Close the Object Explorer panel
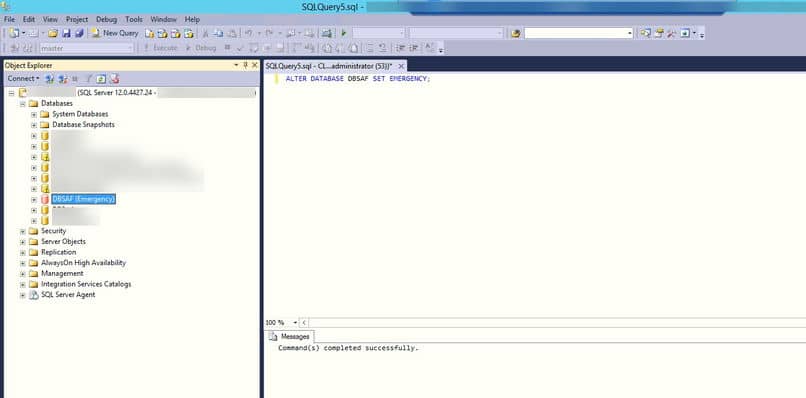806x398 pixels. (x=254, y=65)
